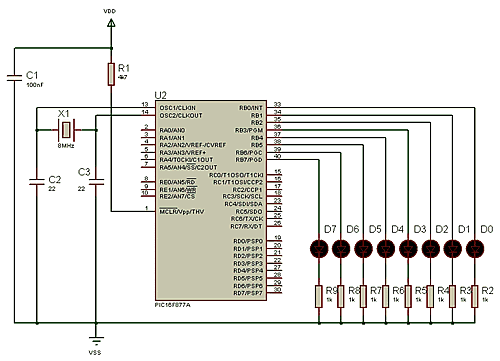This screenshot has width=500, height=361.
Task: Select the R1 pull-up resistor
Action: click(111, 74)
